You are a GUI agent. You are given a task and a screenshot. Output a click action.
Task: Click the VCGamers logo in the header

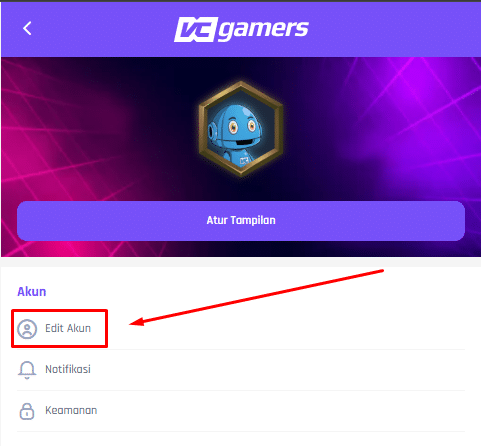[241, 30]
